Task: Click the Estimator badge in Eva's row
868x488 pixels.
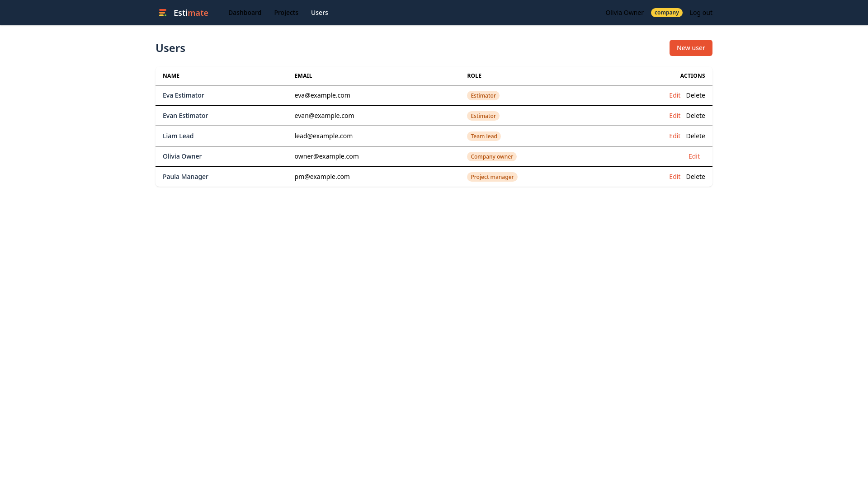Action: pos(483,95)
